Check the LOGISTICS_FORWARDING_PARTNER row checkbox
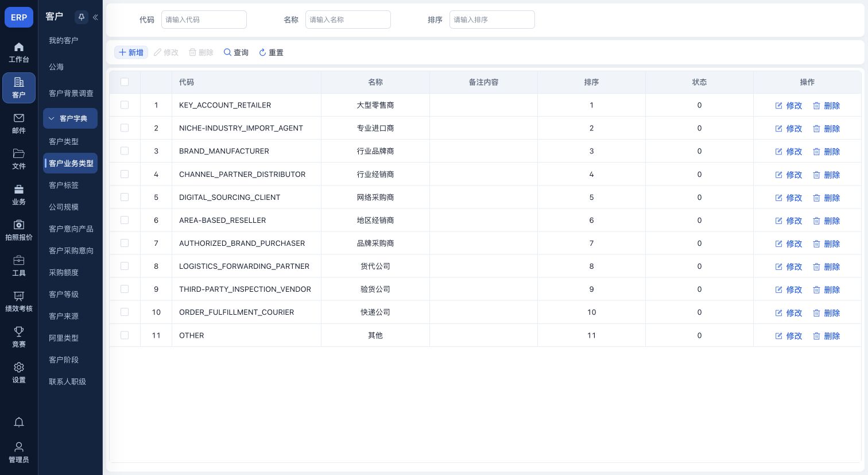This screenshot has width=868, height=475. [125, 266]
